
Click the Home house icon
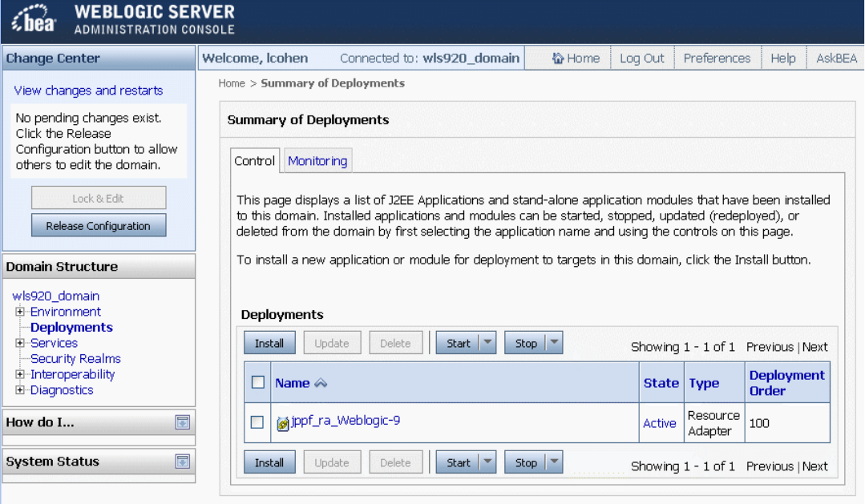point(558,58)
